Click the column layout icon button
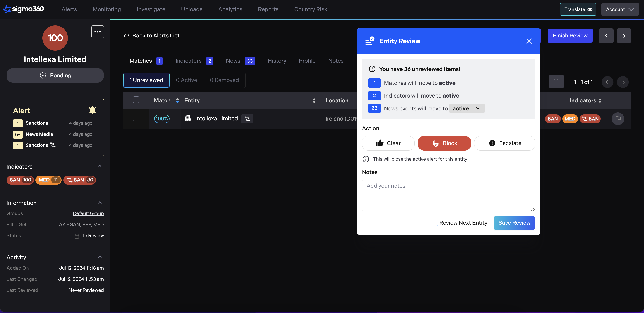The width and height of the screenshot is (644, 313). coord(556,82)
